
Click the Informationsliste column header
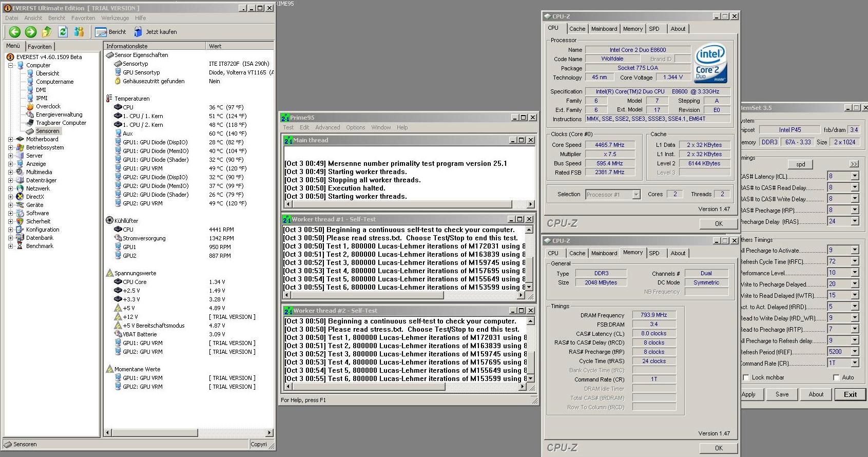pos(155,46)
